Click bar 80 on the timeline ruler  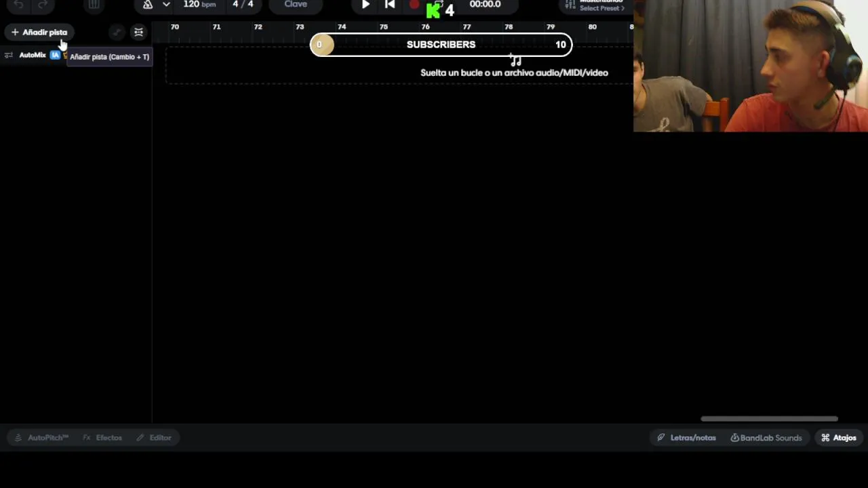pyautogui.click(x=592, y=27)
